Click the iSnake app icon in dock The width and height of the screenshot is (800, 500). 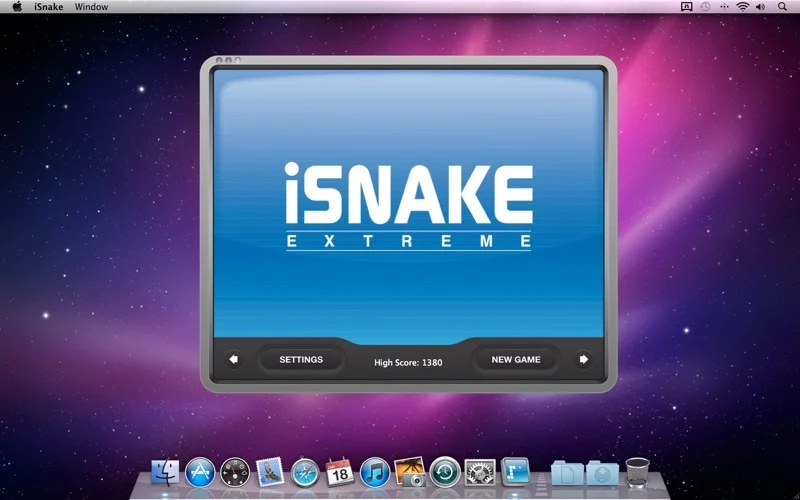pos(515,471)
